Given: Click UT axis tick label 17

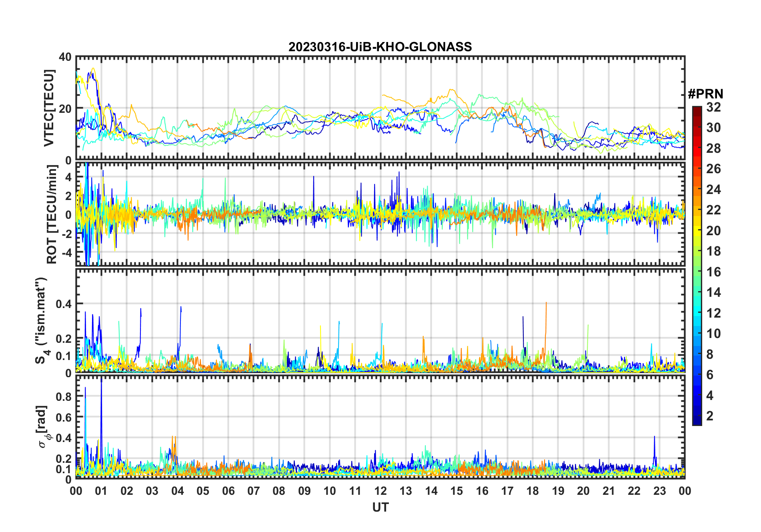Looking at the screenshot, I should (x=507, y=491).
